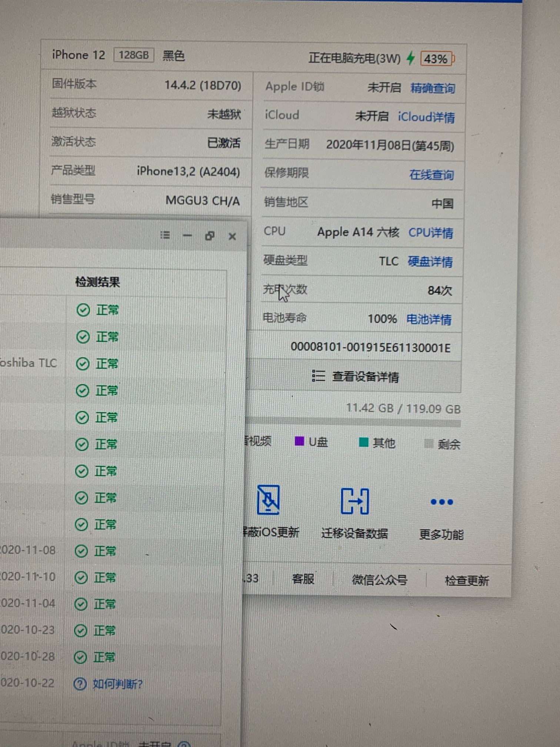Click the 未越狱 jailbreak status value
The height and width of the screenshot is (747, 560).
[x=224, y=114]
